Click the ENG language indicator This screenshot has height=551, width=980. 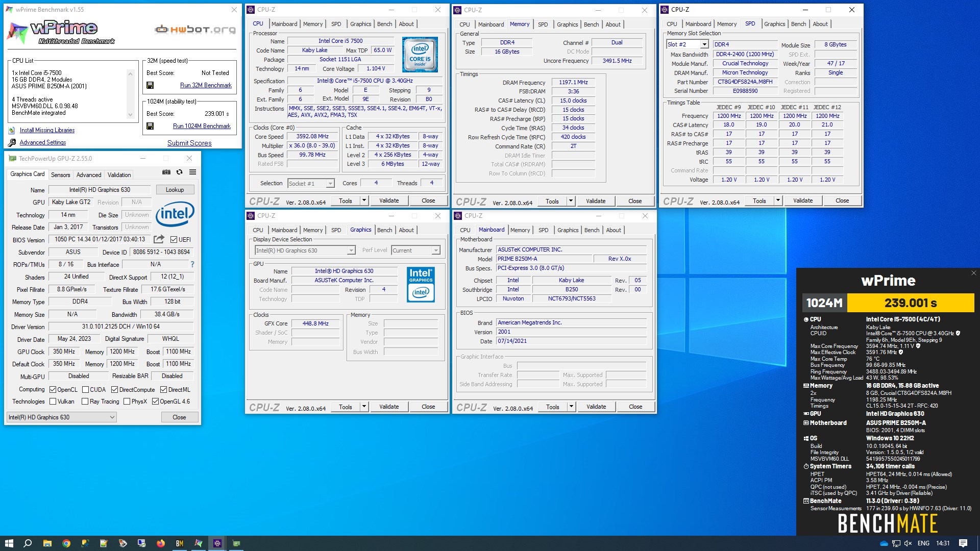[x=923, y=543]
